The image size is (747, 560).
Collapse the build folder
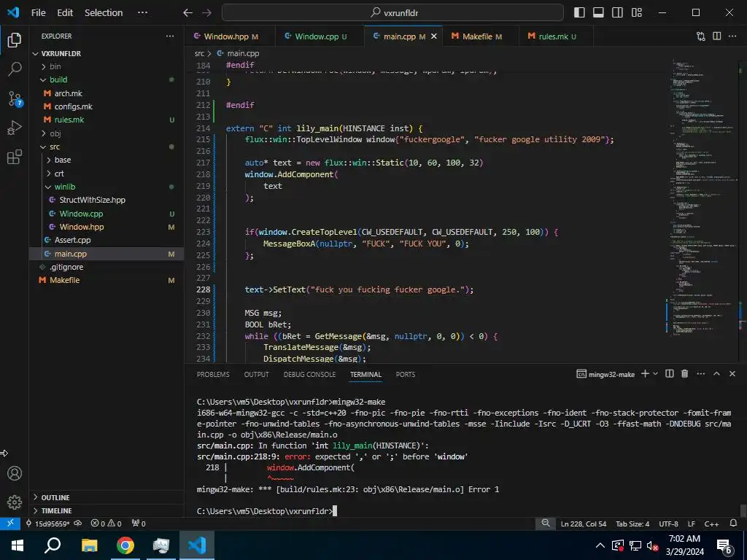107,79
